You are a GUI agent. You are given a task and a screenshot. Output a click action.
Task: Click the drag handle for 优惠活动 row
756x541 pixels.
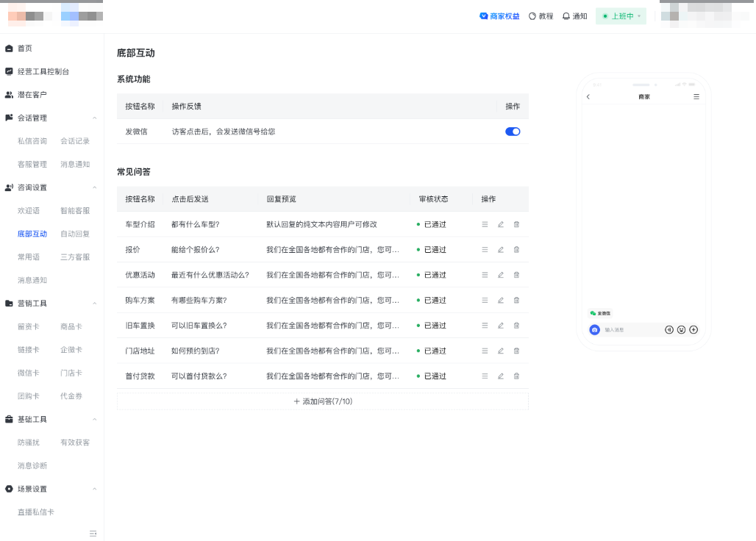coord(485,274)
